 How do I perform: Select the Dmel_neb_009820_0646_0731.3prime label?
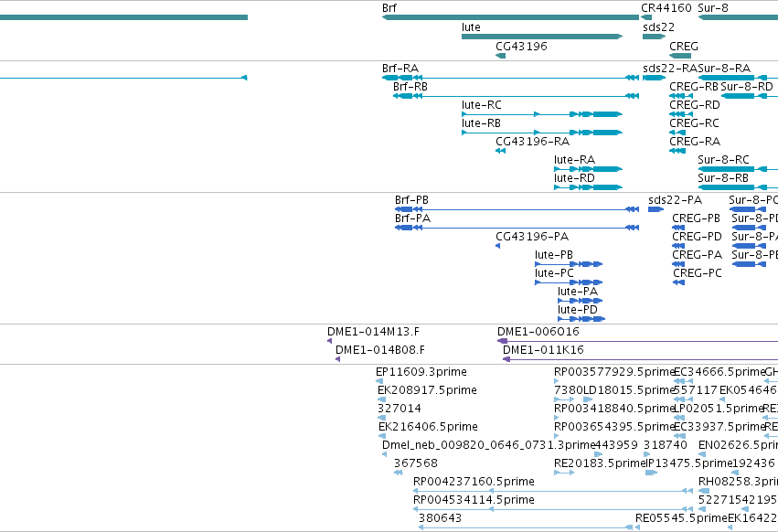pyautogui.click(x=488, y=446)
